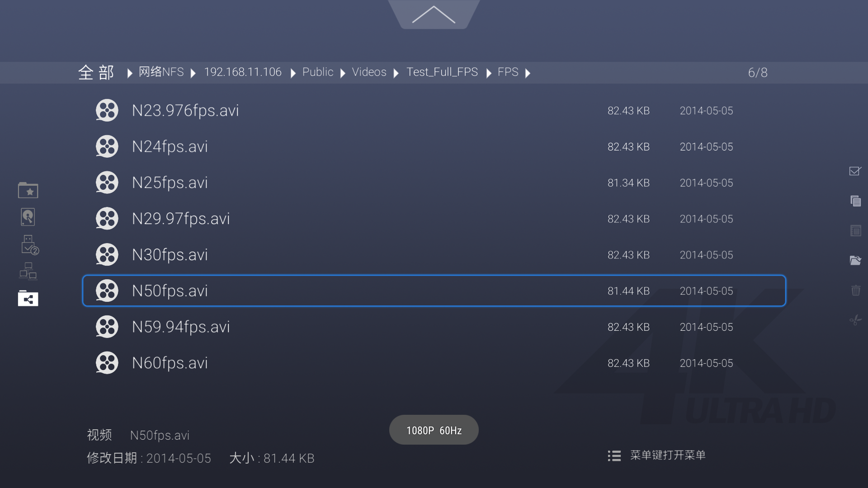868x488 pixels.
Task: Select the N59.94fps.avi video file
Action: [x=434, y=327]
